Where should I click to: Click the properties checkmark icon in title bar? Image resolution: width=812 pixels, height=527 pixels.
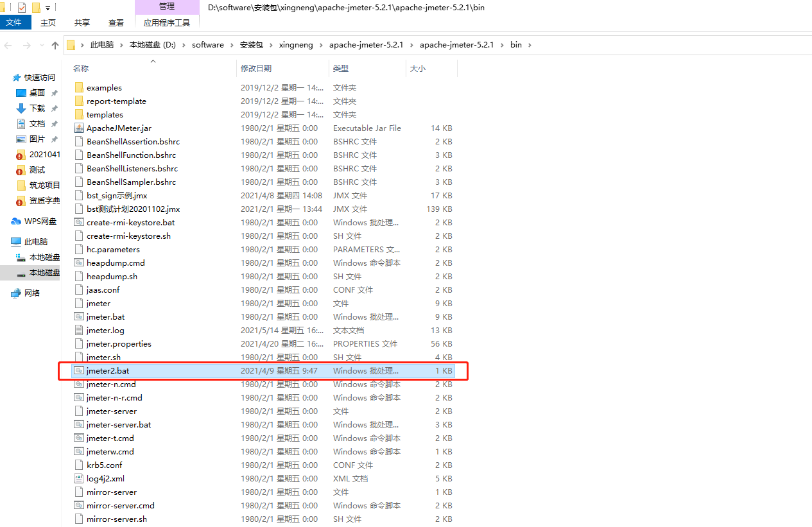pyautogui.click(x=22, y=8)
